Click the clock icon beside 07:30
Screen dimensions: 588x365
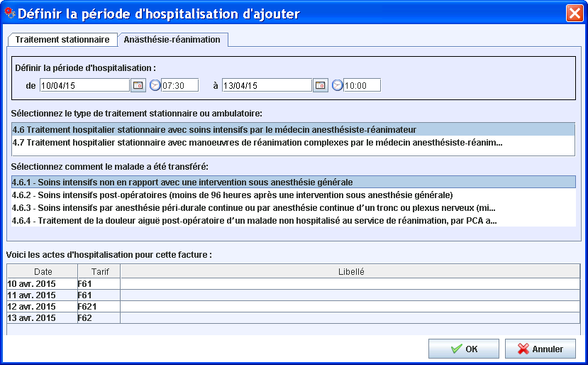coord(155,85)
